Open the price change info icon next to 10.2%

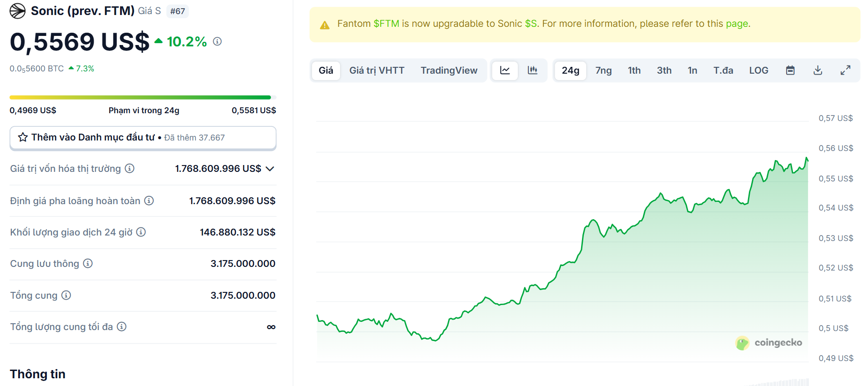click(x=217, y=41)
